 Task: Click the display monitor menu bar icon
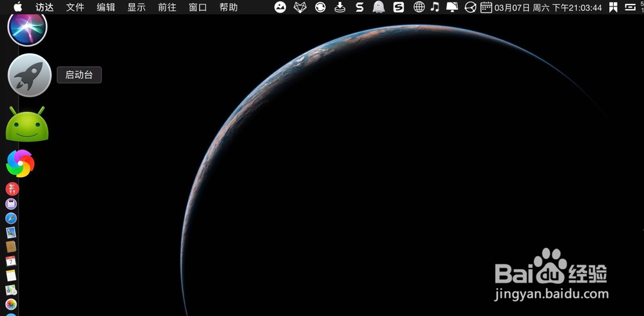pos(452,7)
